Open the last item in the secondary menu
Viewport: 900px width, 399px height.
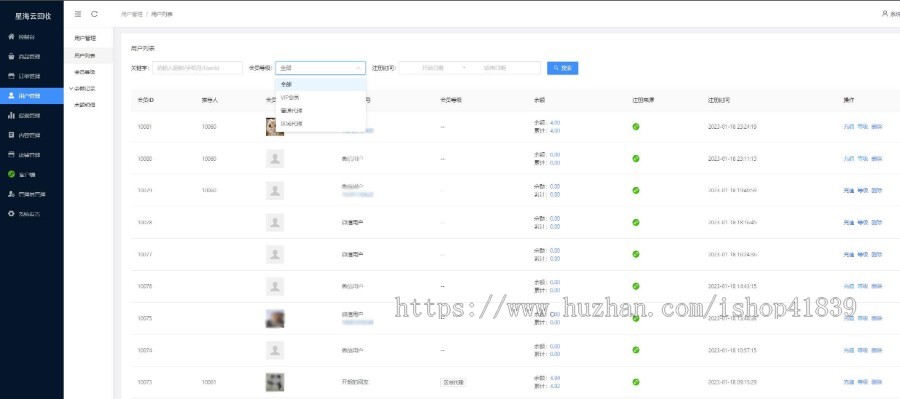coord(85,105)
